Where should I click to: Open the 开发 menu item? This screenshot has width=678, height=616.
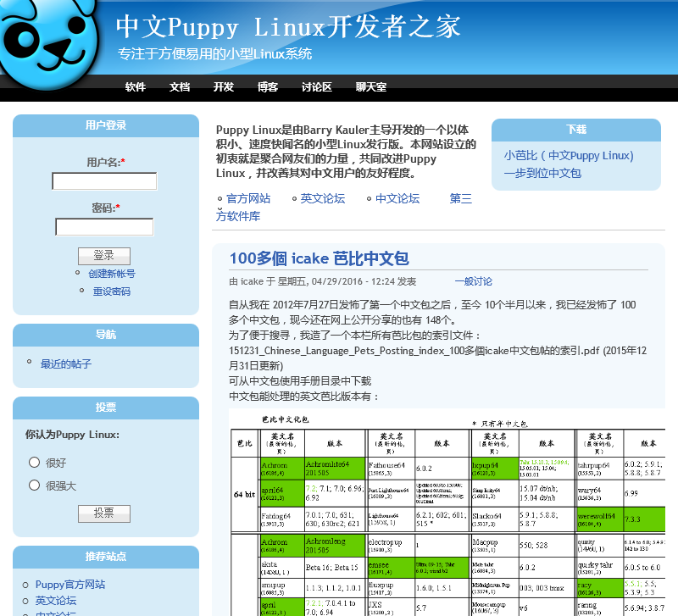click(x=224, y=87)
